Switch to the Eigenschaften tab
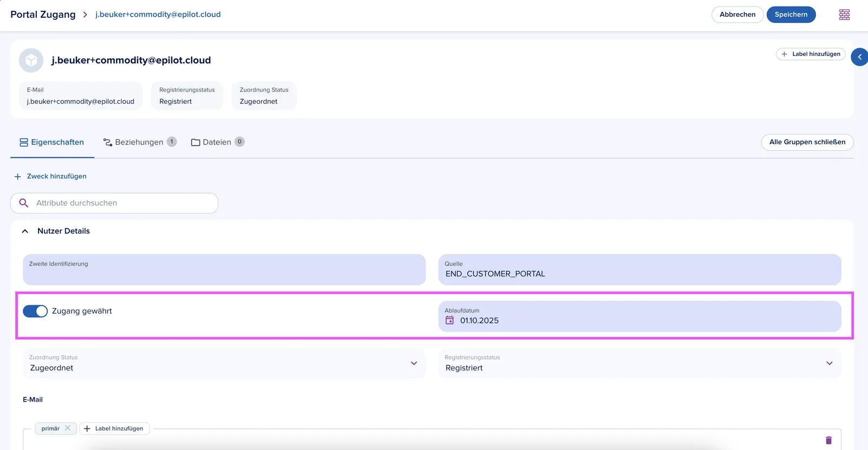This screenshot has height=450, width=868. click(52, 142)
